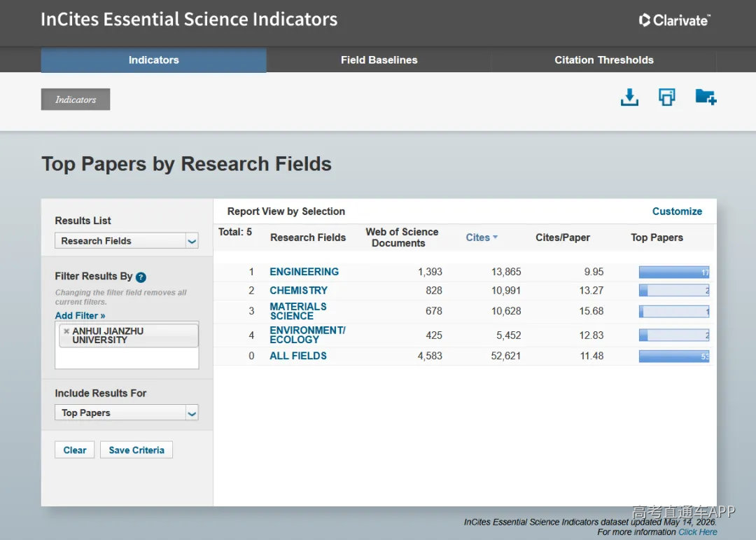Image resolution: width=756 pixels, height=540 pixels.
Task: Click Chemistry cites value 10,991
Action: [506, 291]
